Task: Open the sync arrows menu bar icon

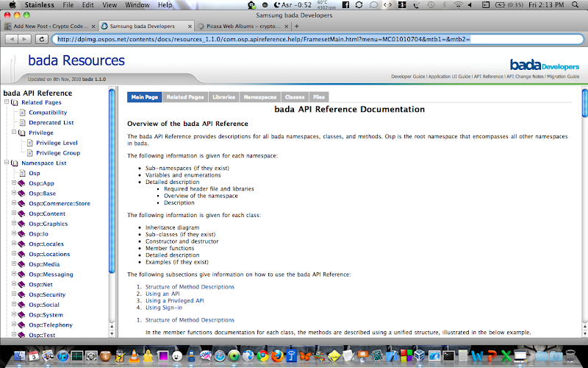Action: click(x=359, y=5)
